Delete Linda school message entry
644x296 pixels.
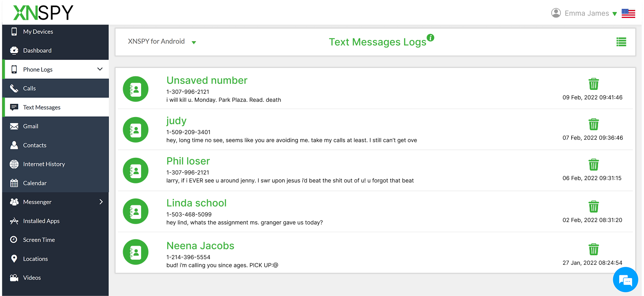coord(593,207)
